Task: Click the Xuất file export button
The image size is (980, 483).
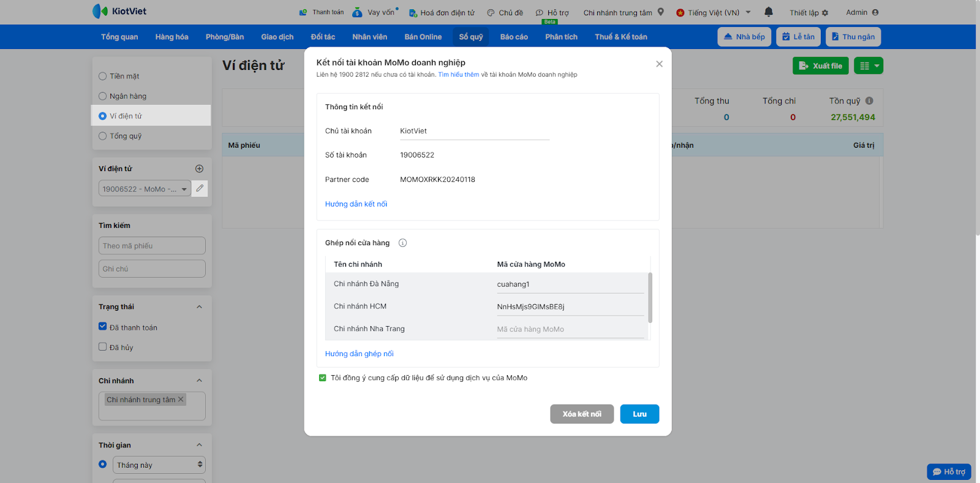Action: 821,66
